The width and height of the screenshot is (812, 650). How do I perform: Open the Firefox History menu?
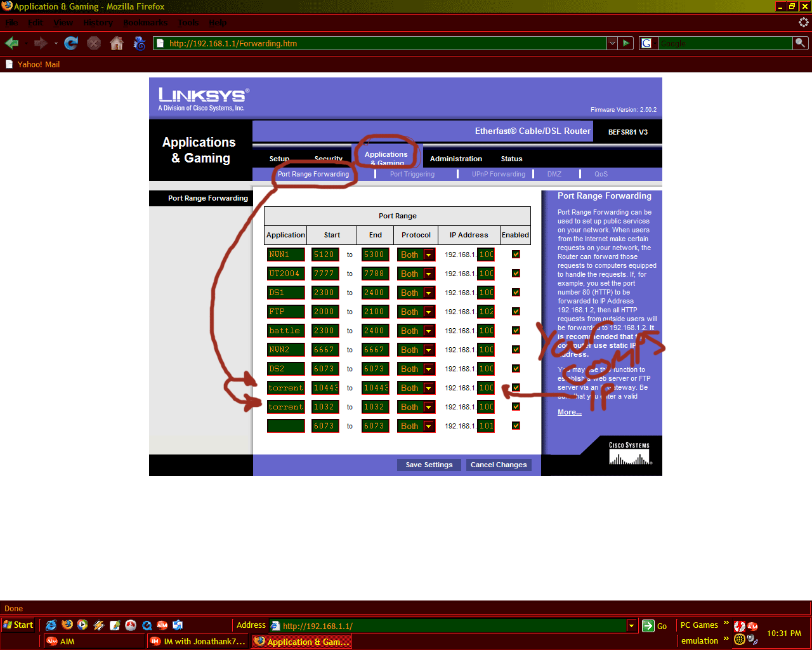pos(98,23)
